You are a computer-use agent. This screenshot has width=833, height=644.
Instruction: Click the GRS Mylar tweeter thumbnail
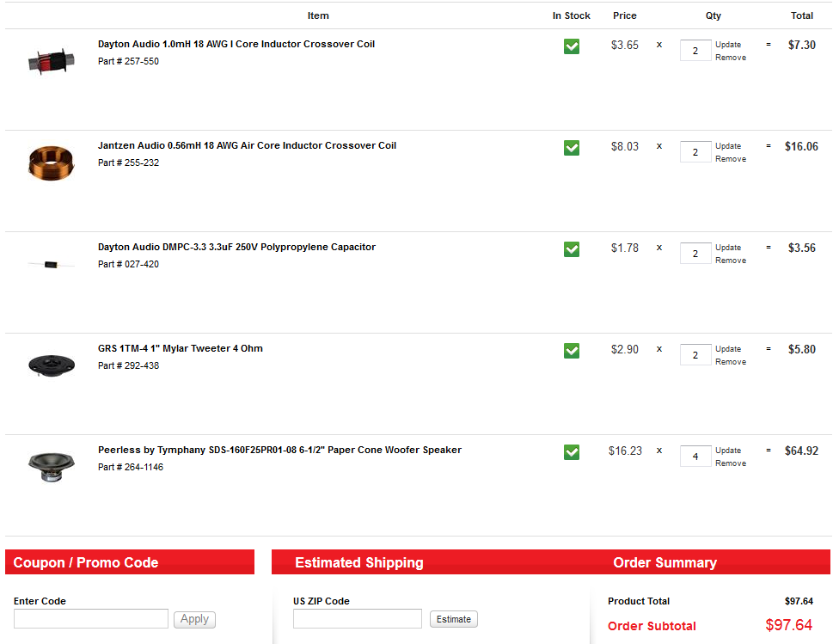[51, 365]
